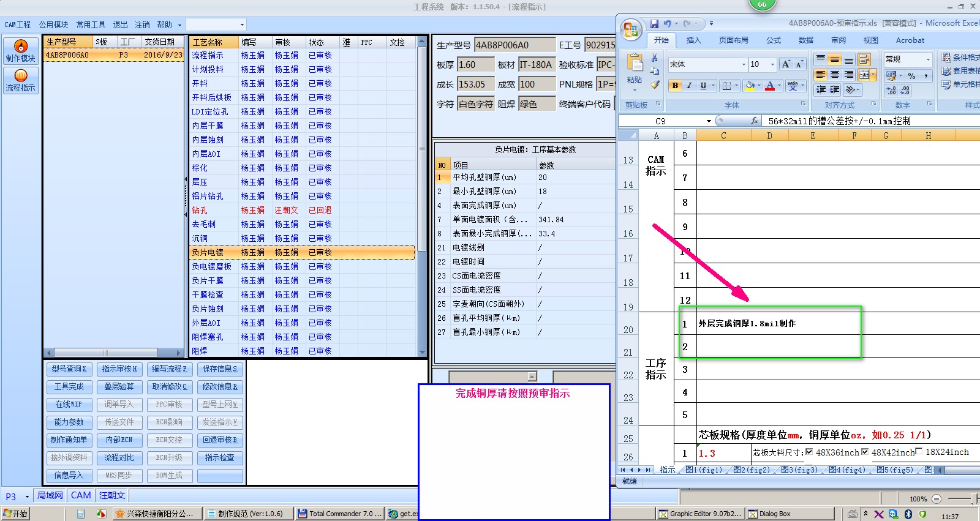This screenshot has height=521, width=980.
Task: Toggle middle vertical alignment
Action: coord(835,59)
